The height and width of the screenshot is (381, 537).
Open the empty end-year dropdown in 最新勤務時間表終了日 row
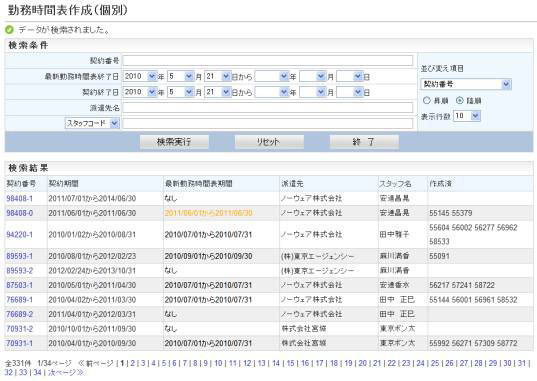[x=272, y=76]
